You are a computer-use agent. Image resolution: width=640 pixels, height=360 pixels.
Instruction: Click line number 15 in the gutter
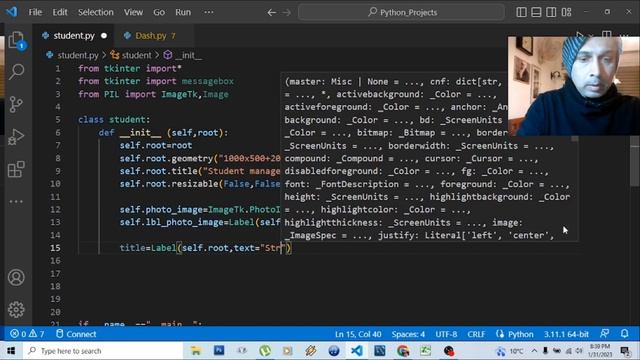[56, 248]
